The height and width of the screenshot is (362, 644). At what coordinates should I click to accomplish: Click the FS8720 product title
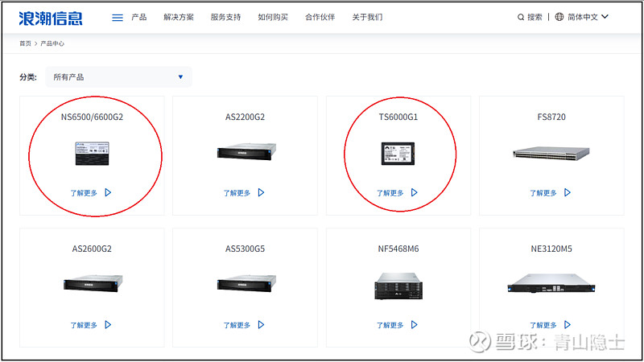(x=551, y=117)
